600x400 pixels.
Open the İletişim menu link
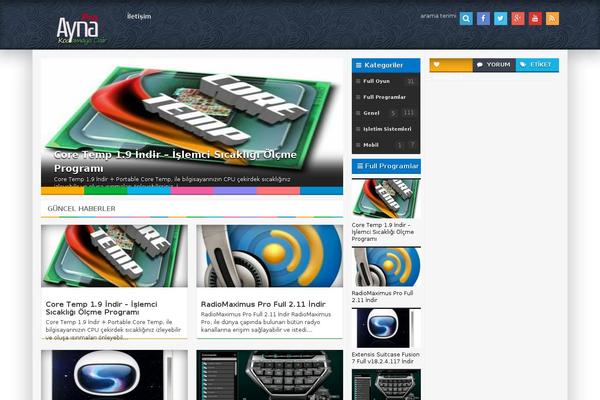139,16
